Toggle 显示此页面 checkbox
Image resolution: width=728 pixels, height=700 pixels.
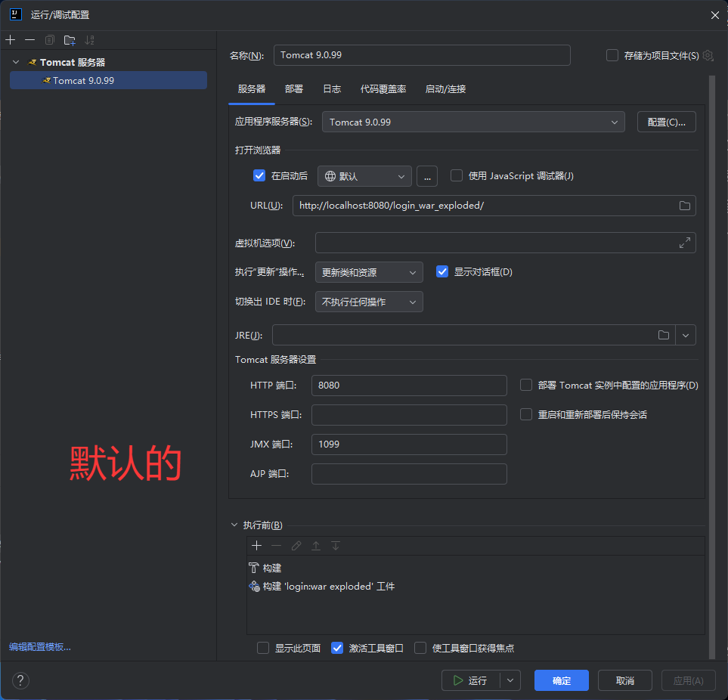[263, 648]
